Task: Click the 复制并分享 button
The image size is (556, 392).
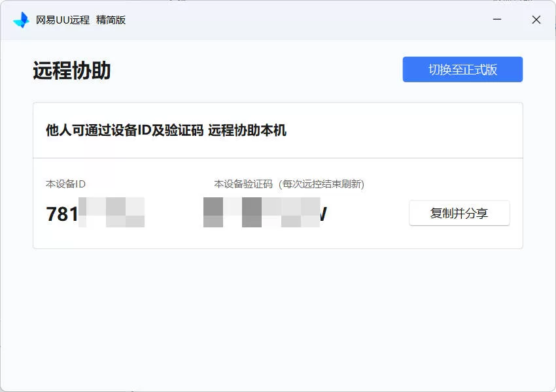Action: click(x=459, y=213)
